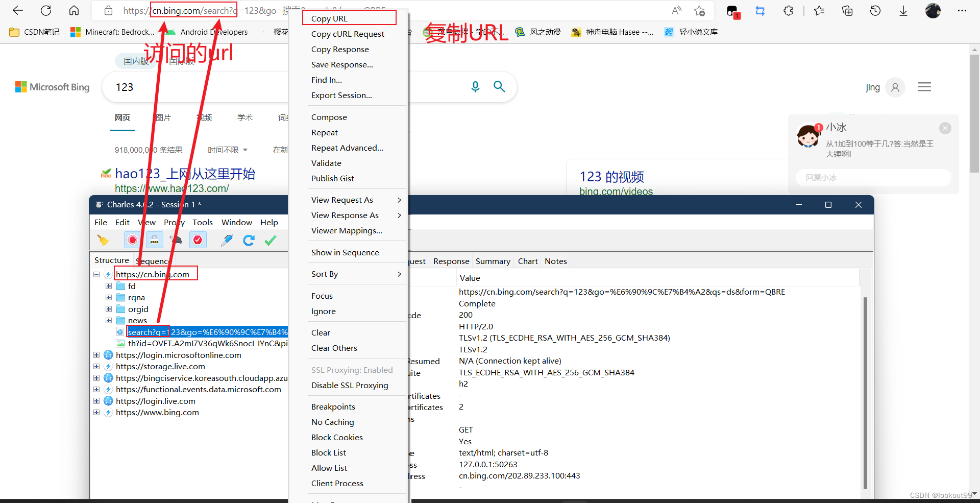Viewport: 980px width, 503px height.
Task: Open the Collections icon in browser toolbar
Action: tap(847, 10)
